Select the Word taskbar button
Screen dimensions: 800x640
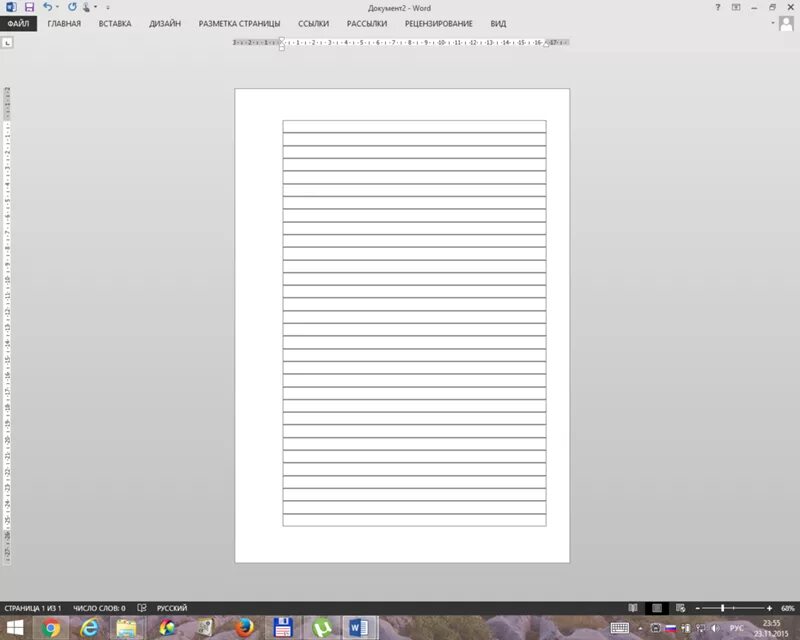click(360, 628)
